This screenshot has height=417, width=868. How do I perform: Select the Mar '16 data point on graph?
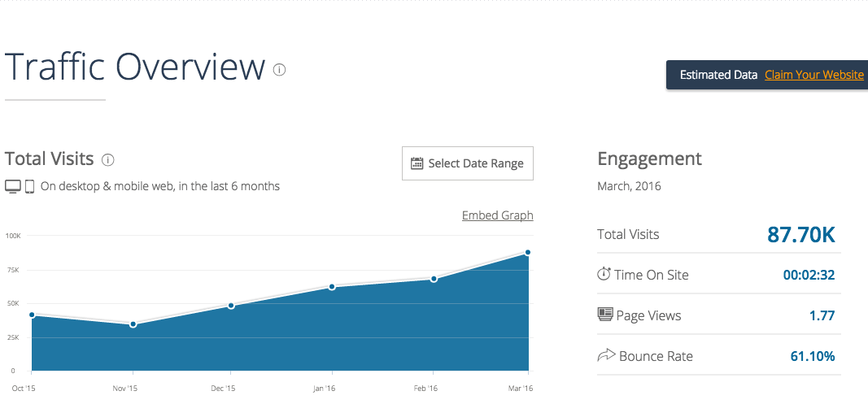tap(528, 252)
